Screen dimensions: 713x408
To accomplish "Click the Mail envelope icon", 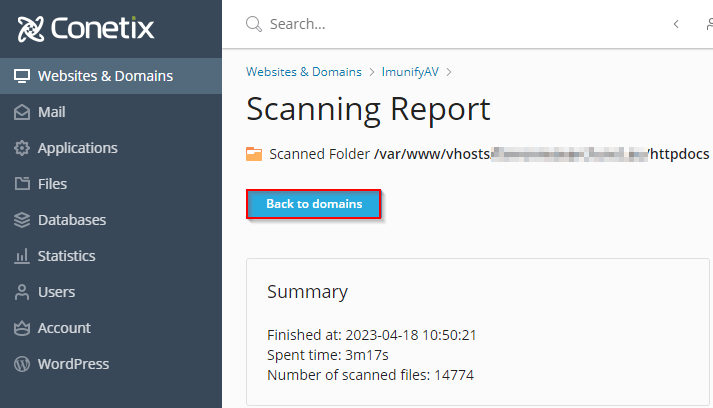I will click(21, 112).
